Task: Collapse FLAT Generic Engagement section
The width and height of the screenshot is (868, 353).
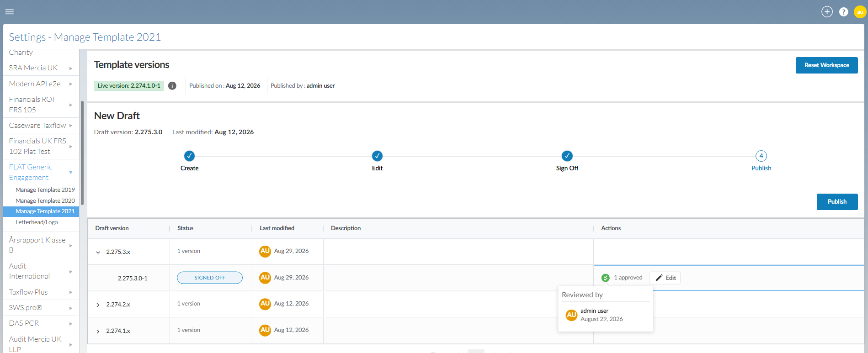Action: click(x=71, y=173)
